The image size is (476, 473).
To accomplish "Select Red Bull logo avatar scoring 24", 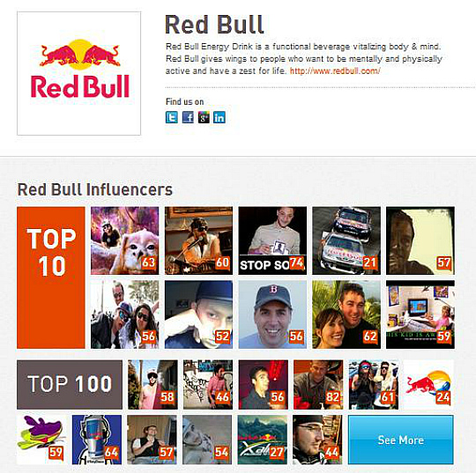I will [428, 384].
